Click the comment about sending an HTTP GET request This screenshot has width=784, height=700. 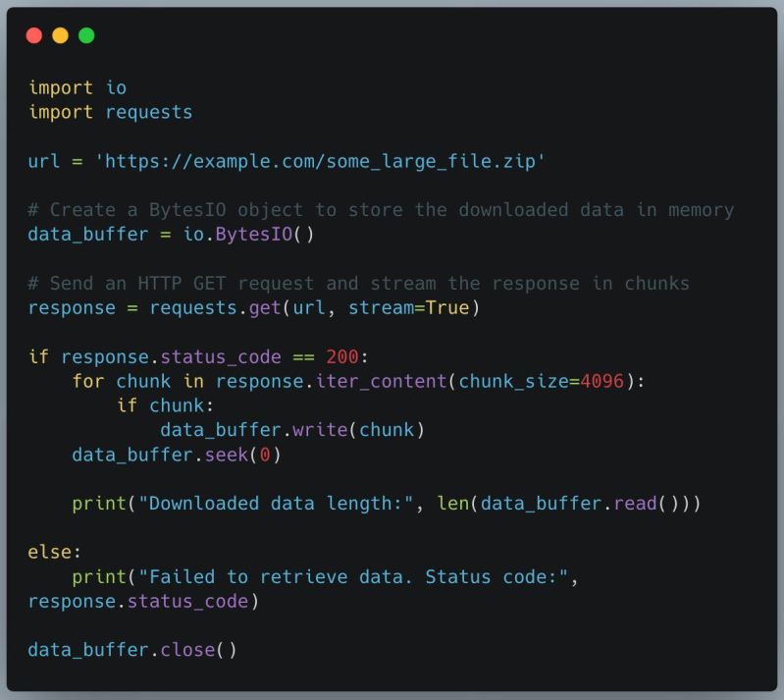(358, 283)
